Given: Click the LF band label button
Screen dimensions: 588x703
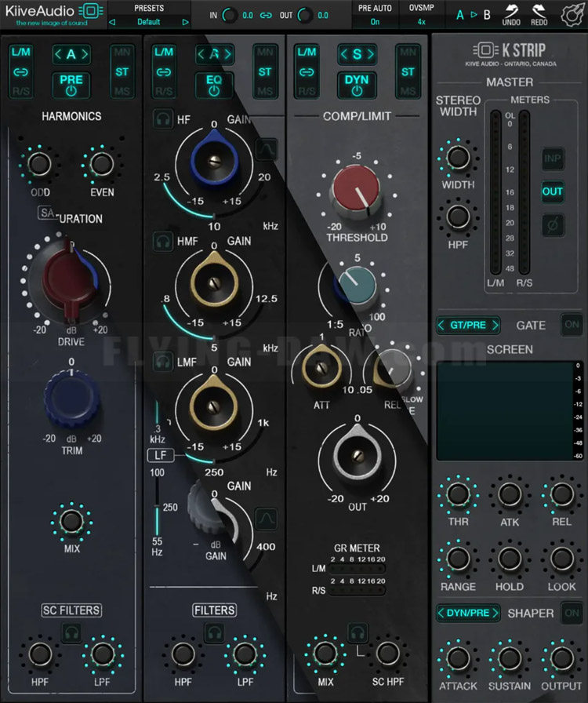Looking at the screenshot, I should click(x=160, y=456).
